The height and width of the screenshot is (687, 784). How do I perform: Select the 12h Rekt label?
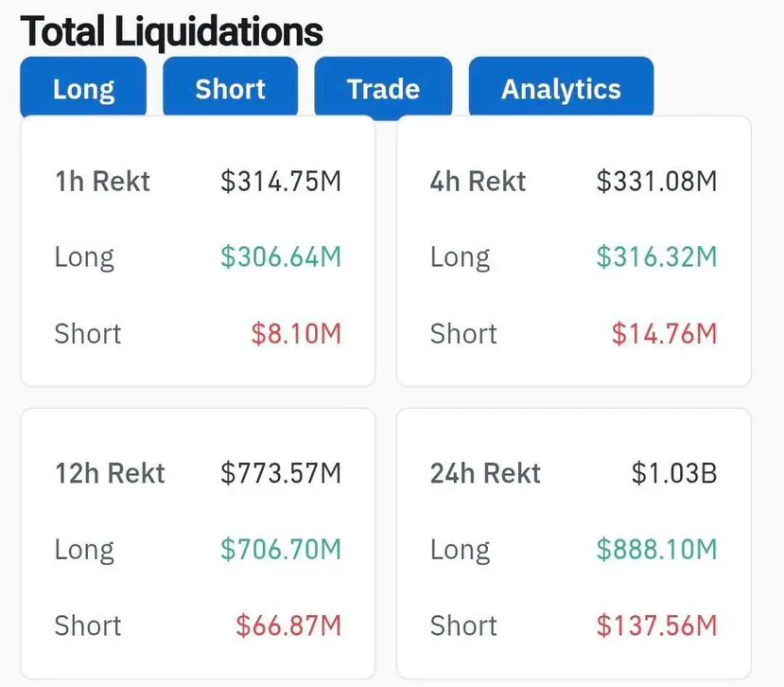point(110,473)
